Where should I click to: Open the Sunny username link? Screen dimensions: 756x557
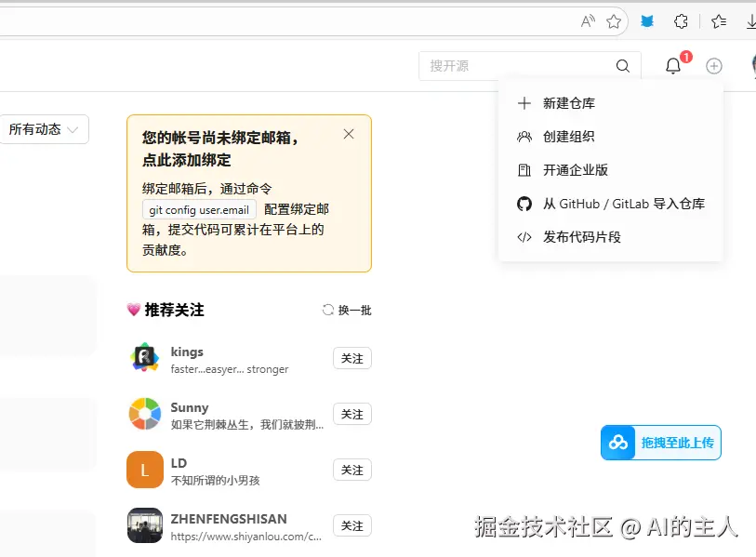[190, 408]
